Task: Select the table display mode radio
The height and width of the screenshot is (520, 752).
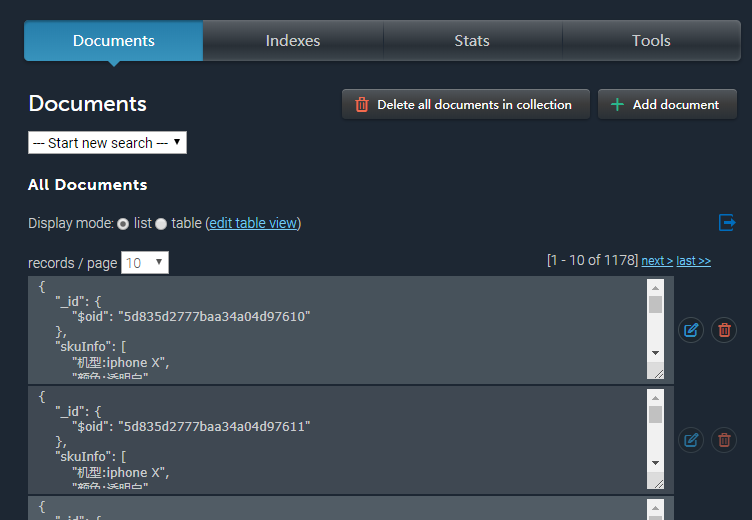Action: click(x=161, y=224)
